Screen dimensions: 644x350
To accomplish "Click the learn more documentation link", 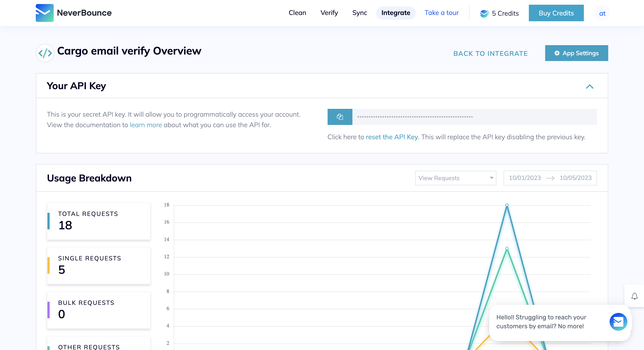I will tap(146, 124).
